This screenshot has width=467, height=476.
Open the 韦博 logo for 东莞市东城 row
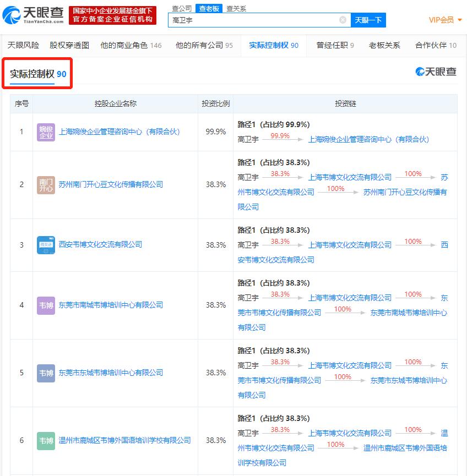coord(46,373)
